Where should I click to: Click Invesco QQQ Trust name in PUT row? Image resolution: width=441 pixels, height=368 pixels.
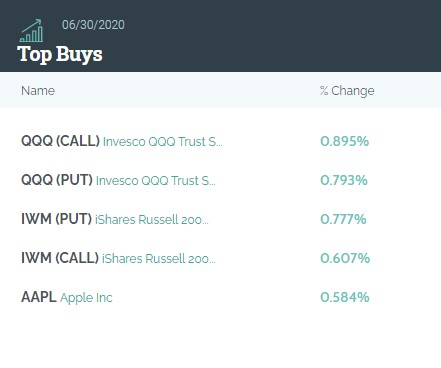click(156, 181)
